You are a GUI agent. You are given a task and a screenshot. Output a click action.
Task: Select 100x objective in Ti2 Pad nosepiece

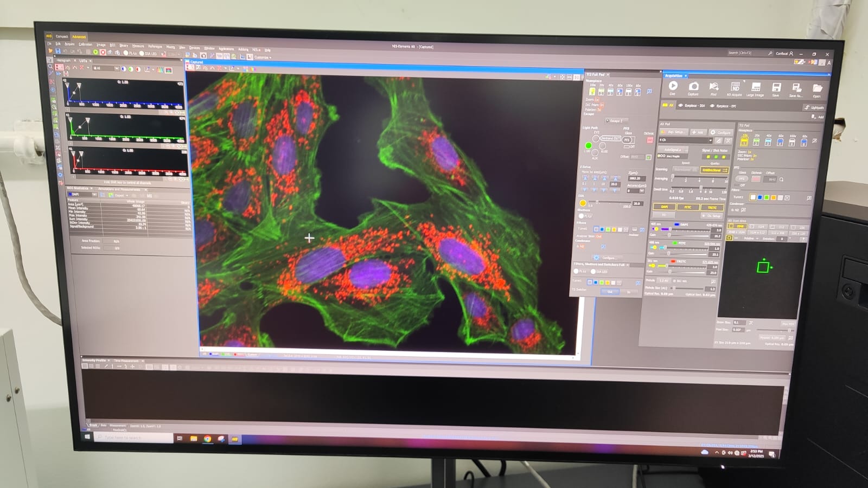coord(792,142)
